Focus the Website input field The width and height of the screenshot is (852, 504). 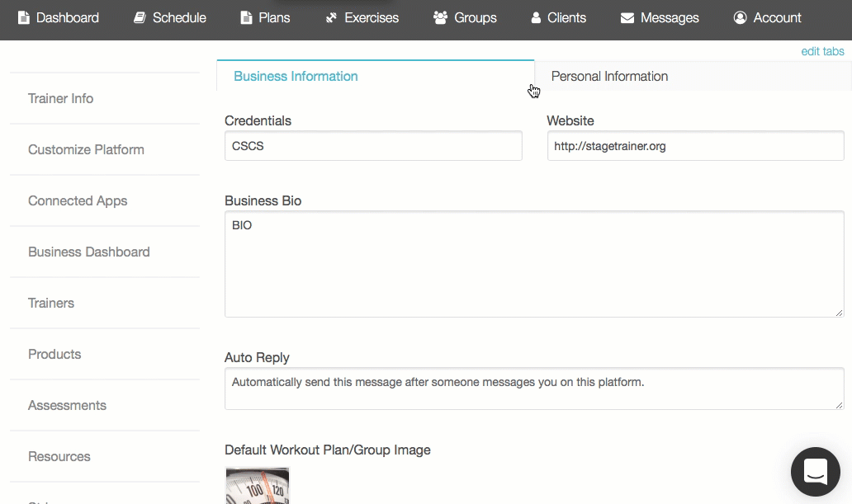coord(695,145)
